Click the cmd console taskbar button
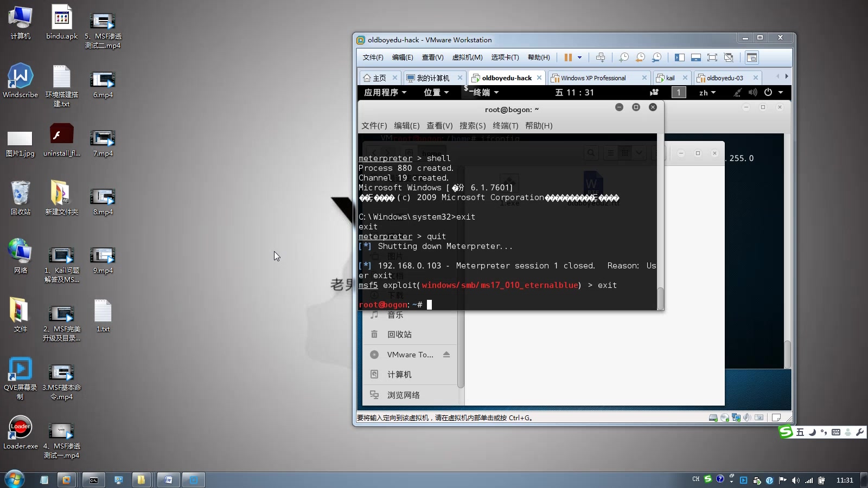This screenshot has height=488, width=868. pyautogui.click(x=94, y=480)
